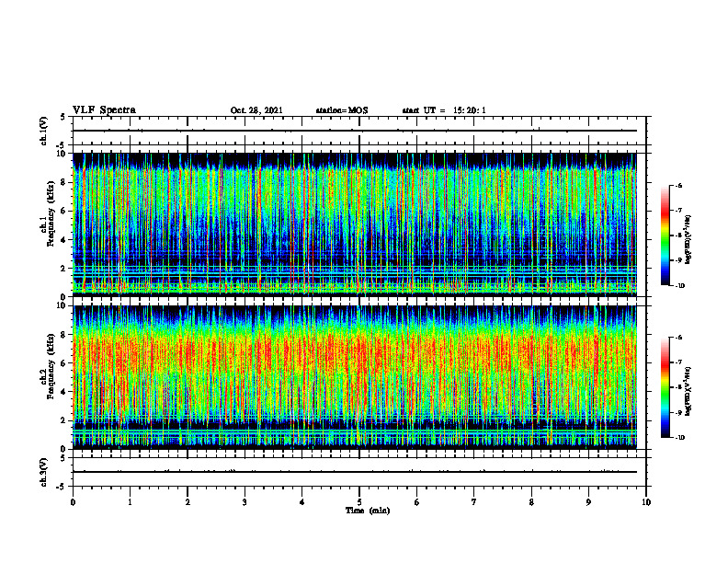The height and width of the screenshot is (563, 728).
Task: Click the ch.1 voltage waveform trace
Action: (355, 131)
